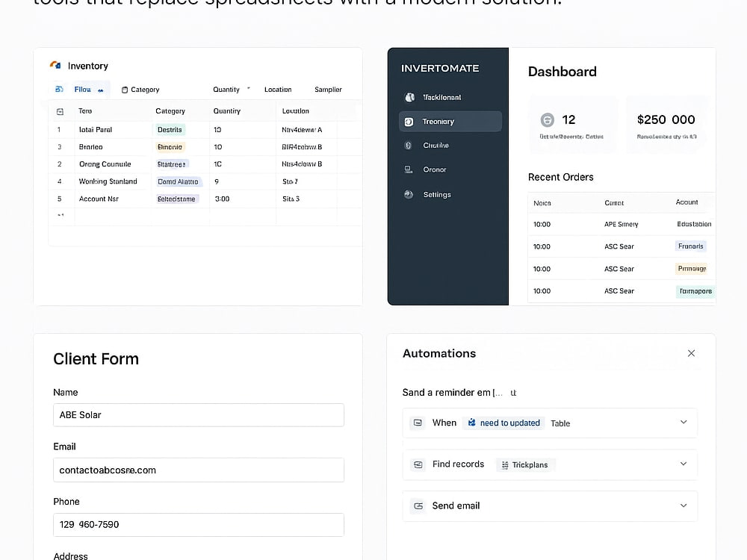The height and width of the screenshot is (560, 747).
Task: Click the Trickplans table chip
Action: tap(525, 464)
